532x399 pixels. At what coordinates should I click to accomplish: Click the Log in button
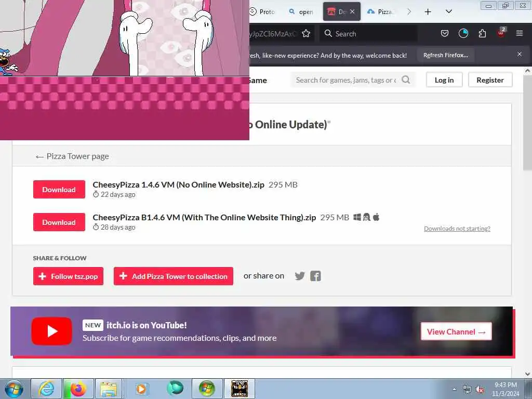point(444,79)
